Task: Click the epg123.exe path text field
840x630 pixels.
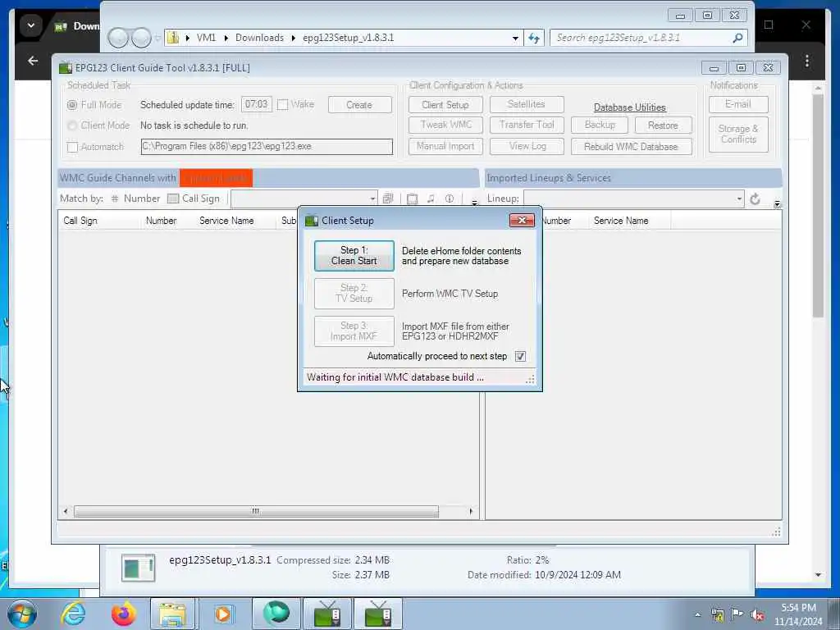Action: click(267, 146)
